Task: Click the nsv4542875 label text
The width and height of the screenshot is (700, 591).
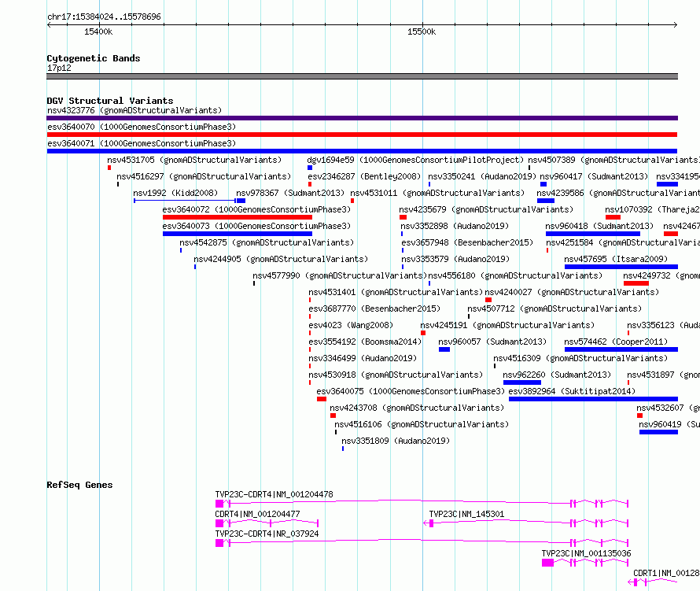Action: tap(267, 242)
